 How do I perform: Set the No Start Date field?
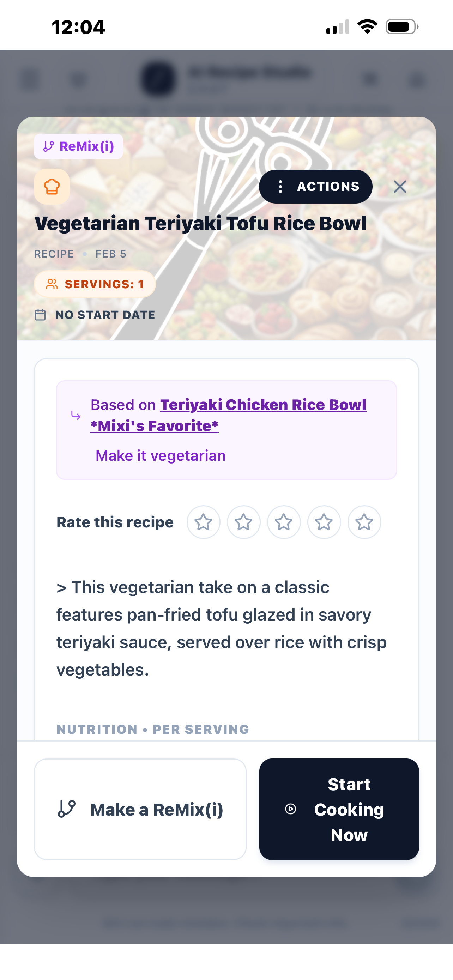pos(104,315)
